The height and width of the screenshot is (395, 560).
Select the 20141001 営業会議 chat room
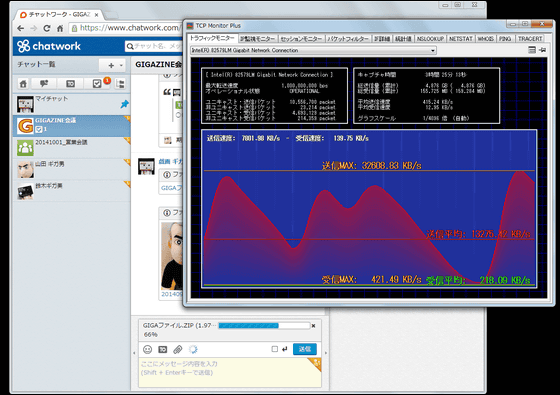coord(72,147)
